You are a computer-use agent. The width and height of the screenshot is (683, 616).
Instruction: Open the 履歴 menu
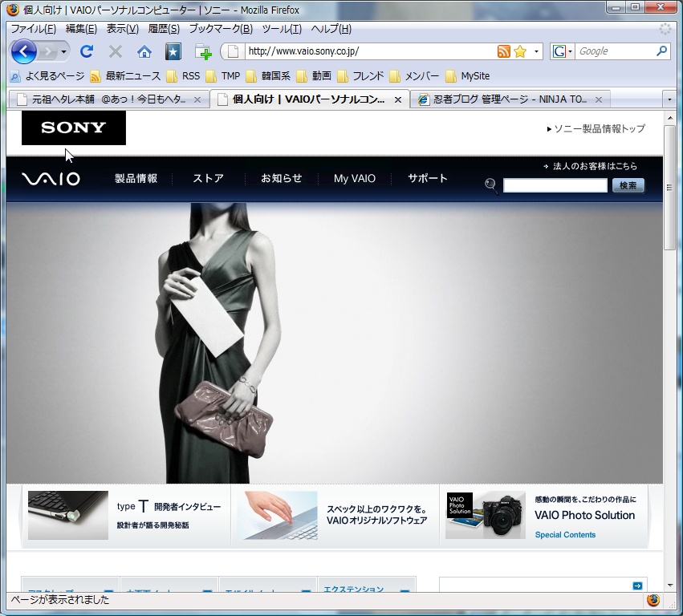click(x=164, y=29)
